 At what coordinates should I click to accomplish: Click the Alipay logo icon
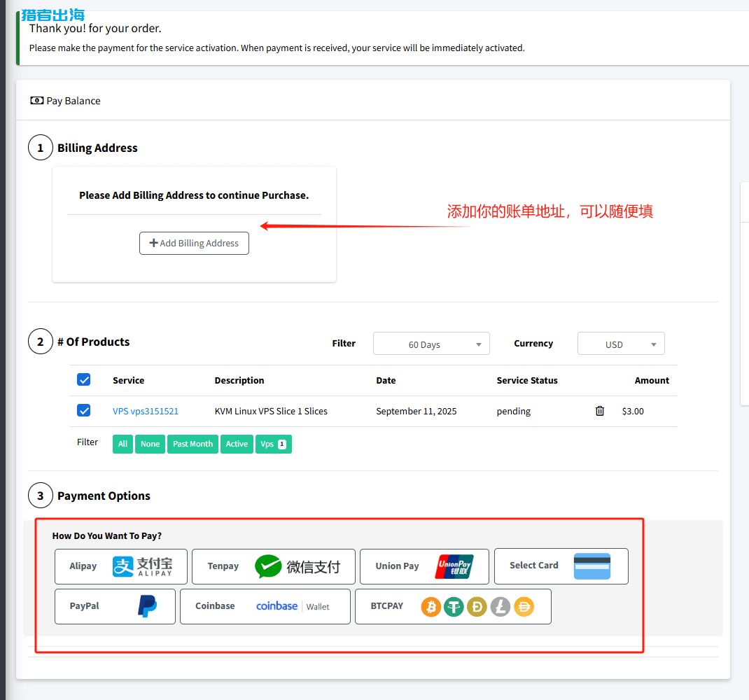click(x=142, y=567)
